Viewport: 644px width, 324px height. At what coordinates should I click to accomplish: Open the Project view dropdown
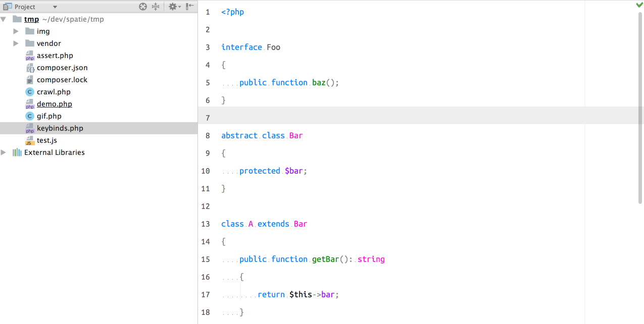55,7
